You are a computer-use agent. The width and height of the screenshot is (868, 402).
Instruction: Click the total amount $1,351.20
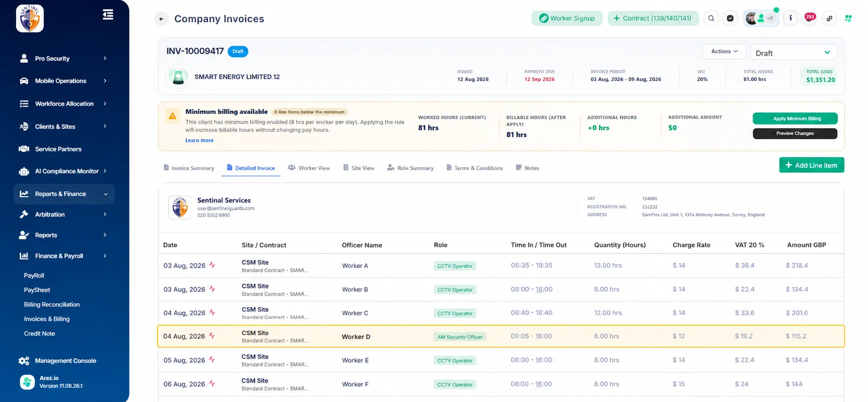[820, 80]
